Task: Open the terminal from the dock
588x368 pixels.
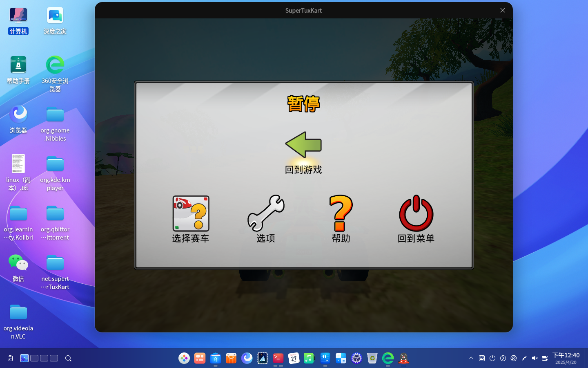Action: tap(278, 358)
